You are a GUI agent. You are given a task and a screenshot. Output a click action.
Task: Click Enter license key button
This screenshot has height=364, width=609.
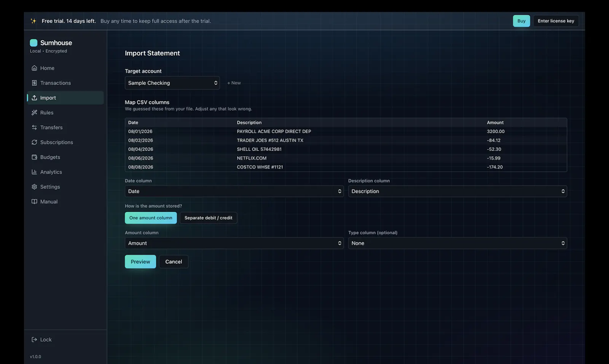(556, 21)
